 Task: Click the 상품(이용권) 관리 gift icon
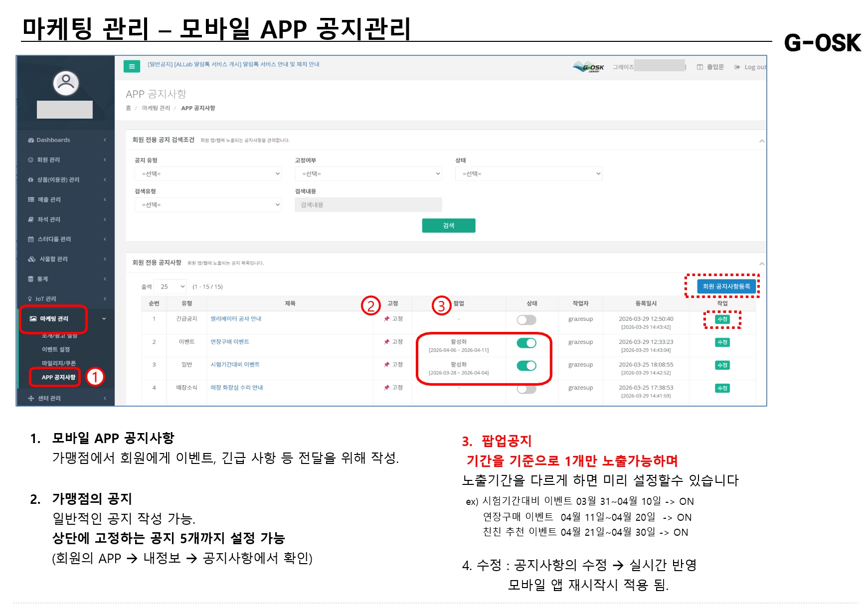click(x=31, y=180)
